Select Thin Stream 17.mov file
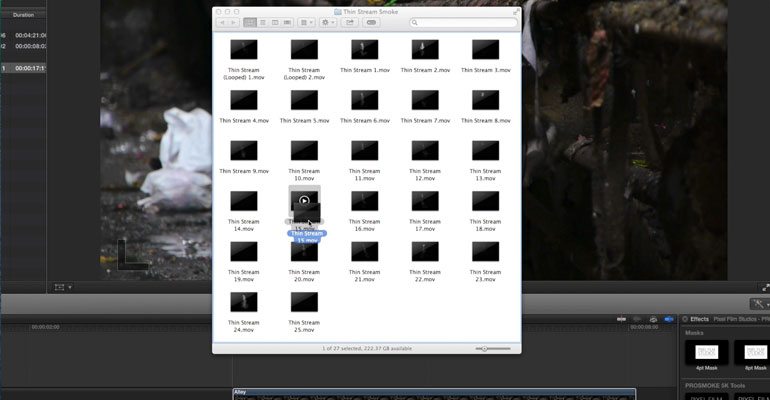 click(425, 211)
